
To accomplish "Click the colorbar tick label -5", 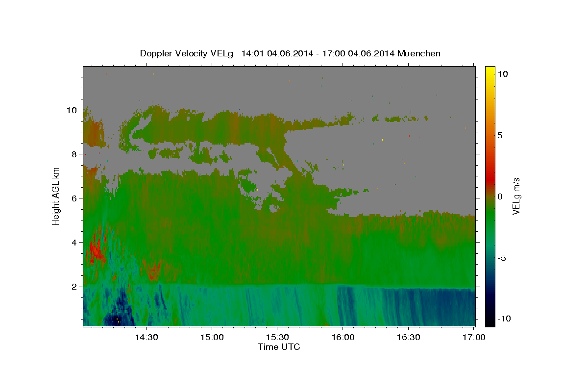I will tap(502, 258).
